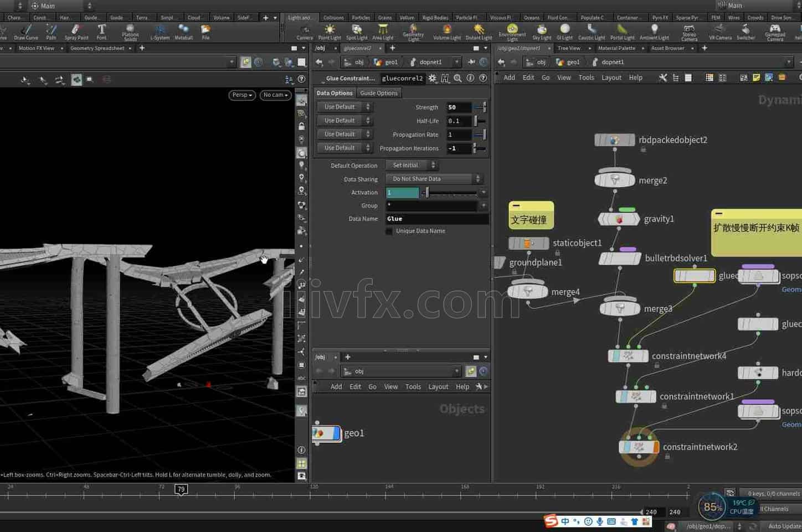The height and width of the screenshot is (532, 802).
Task: Toggle bypass flag on constraintnetwork4 node
Action: pos(611,356)
